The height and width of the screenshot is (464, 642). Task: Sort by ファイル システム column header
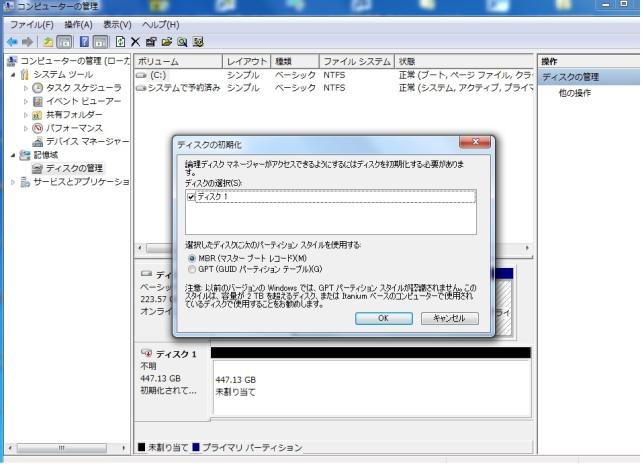(x=357, y=61)
